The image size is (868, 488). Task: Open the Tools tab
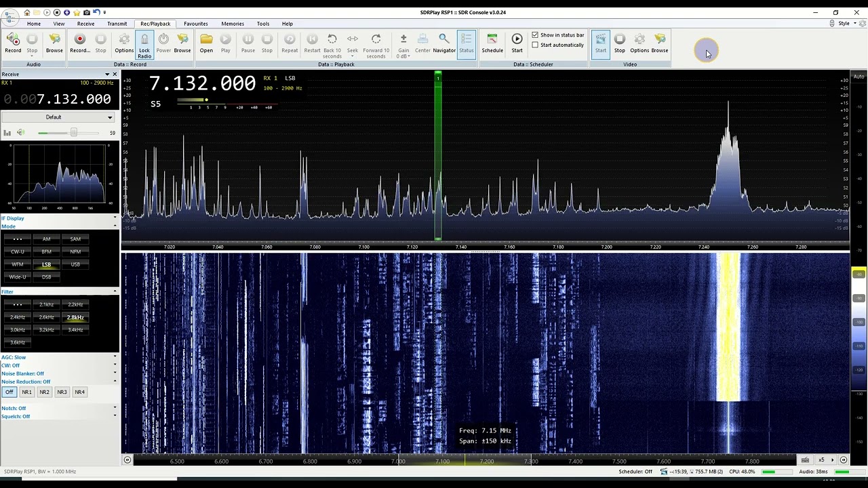point(263,24)
